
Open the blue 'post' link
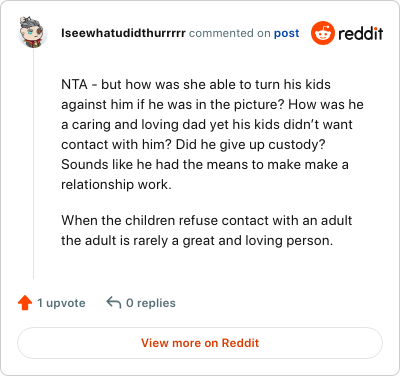[286, 33]
